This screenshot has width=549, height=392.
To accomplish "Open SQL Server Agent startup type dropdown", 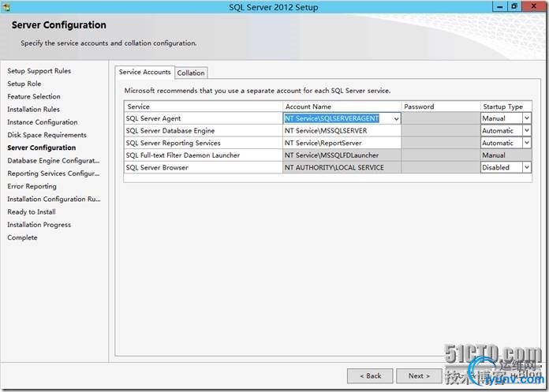I will (527, 118).
